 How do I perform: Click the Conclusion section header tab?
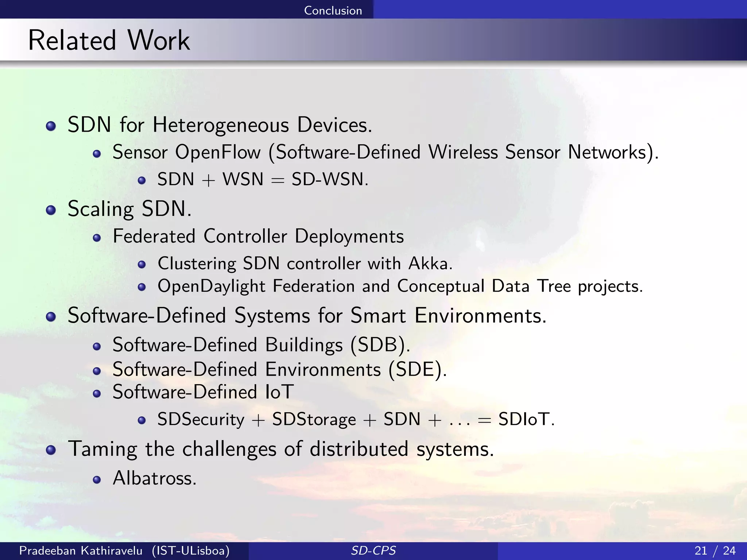[333, 10]
